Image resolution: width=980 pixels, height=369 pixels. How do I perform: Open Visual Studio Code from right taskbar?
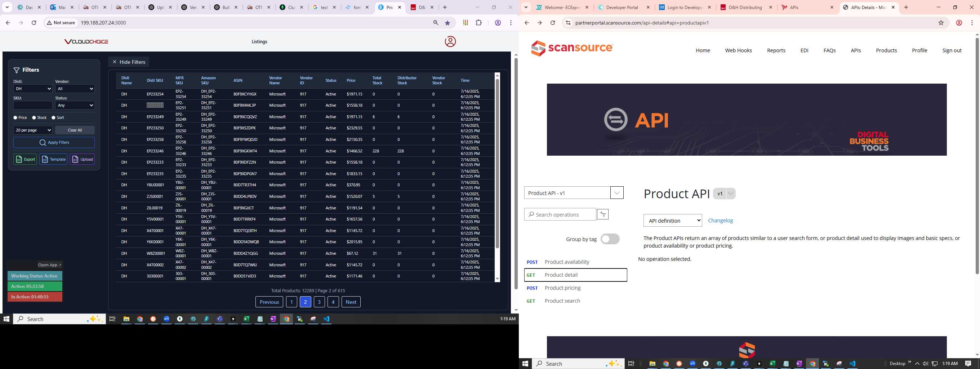point(852,364)
